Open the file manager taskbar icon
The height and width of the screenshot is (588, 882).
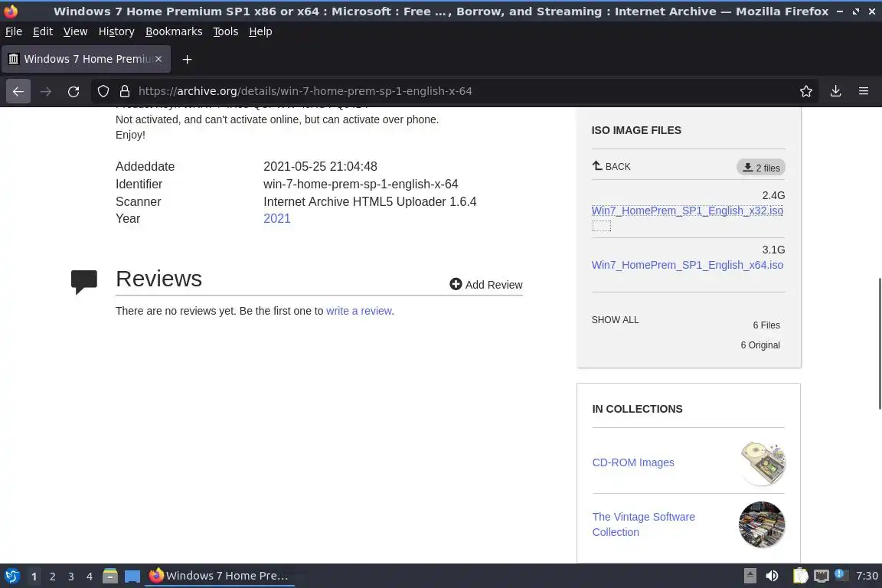pos(110,577)
